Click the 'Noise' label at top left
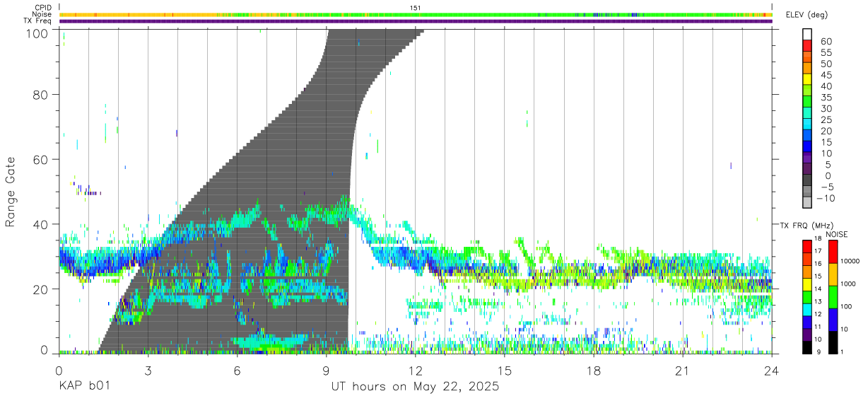The height and width of the screenshot is (401, 868). [x=42, y=14]
